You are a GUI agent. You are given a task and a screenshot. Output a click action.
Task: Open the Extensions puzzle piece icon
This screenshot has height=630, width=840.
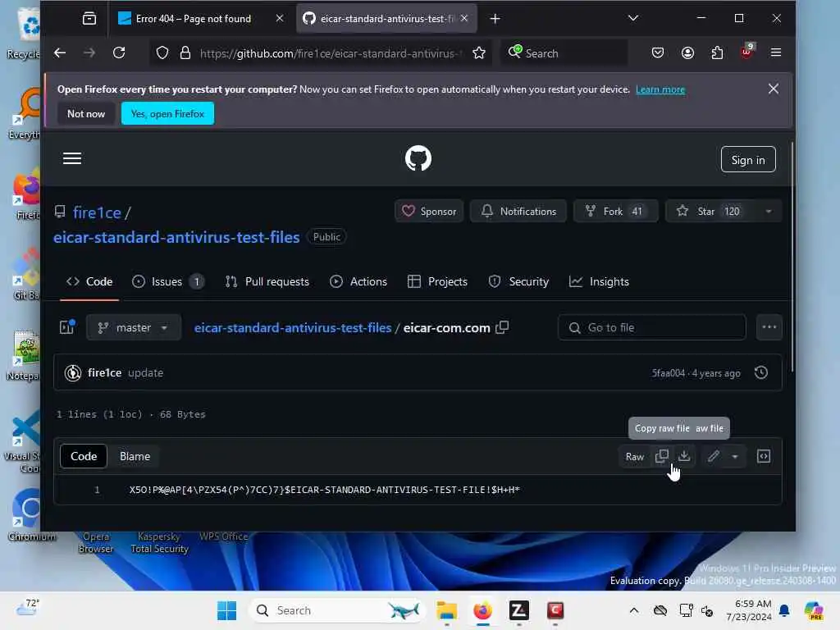[x=717, y=52]
